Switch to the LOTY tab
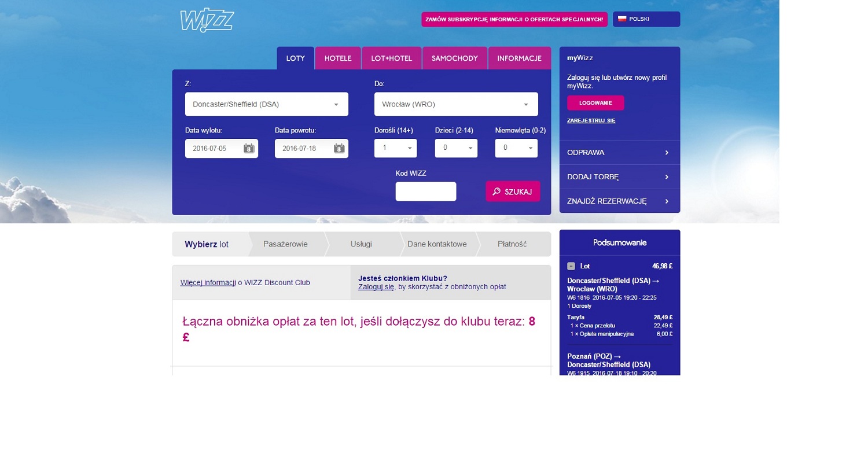868x468 pixels. tap(295, 58)
